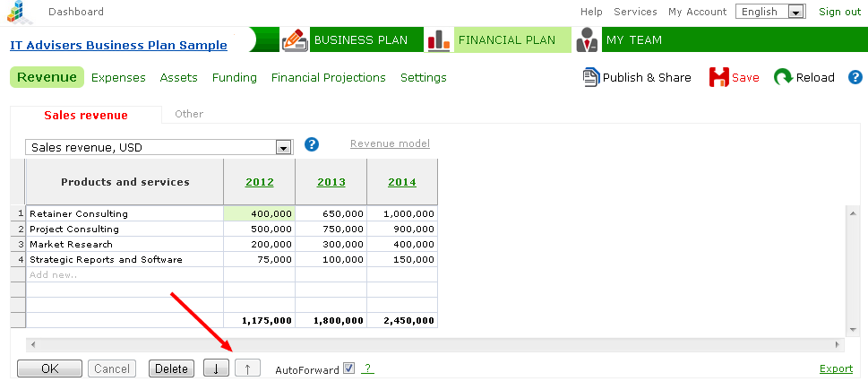Click the Cancel button
This screenshot has width=868, height=390.
point(112,368)
